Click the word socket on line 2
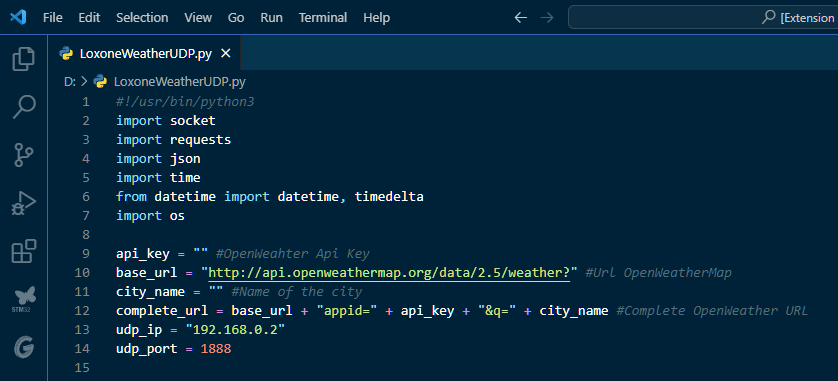 coord(192,121)
